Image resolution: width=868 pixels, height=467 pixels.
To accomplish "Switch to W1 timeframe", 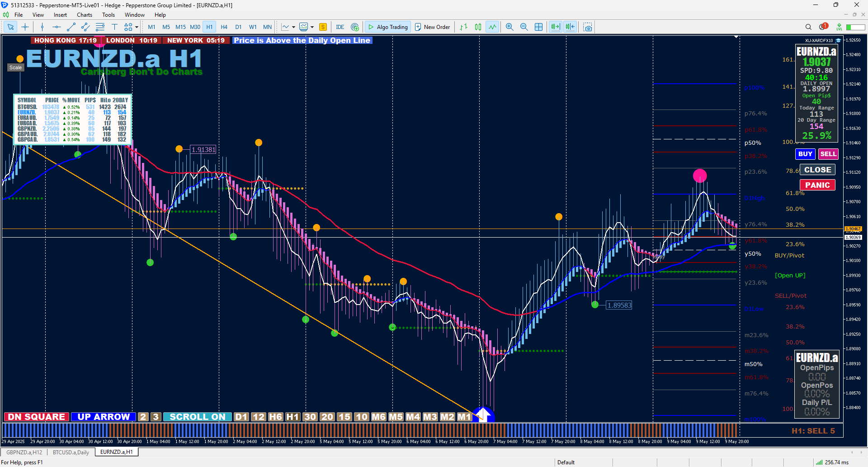I will [253, 27].
